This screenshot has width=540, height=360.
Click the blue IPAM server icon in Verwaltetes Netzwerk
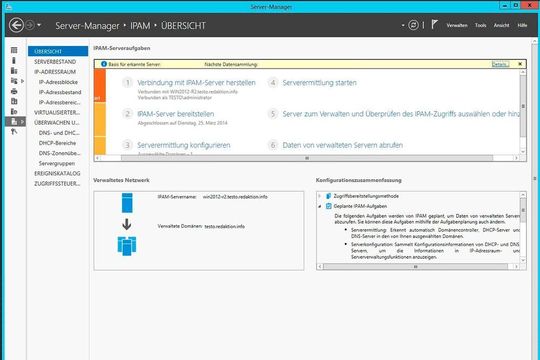coord(127,203)
